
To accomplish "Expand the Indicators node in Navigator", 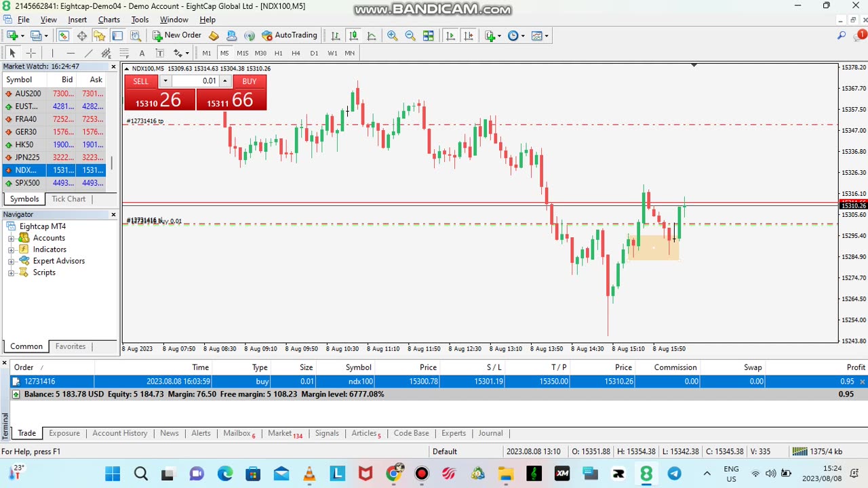I will (x=11, y=249).
